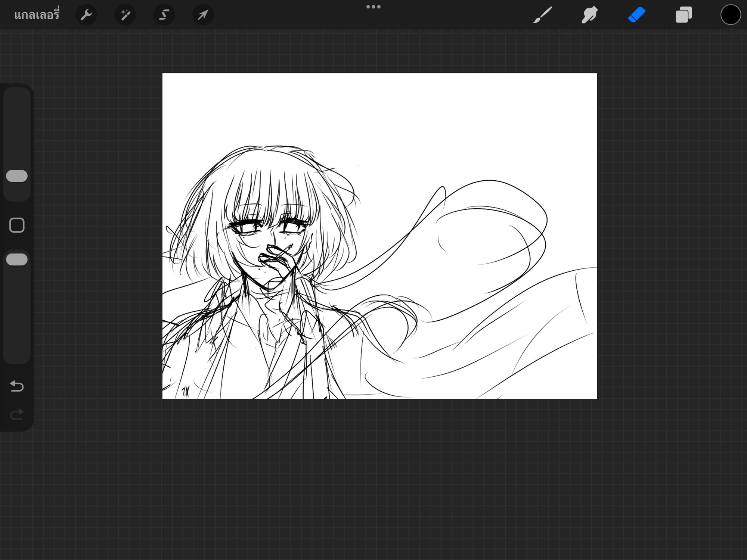Viewport: 747px width, 560px height.
Task: Open the Adjustments magic wand menu
Action: 125,15
